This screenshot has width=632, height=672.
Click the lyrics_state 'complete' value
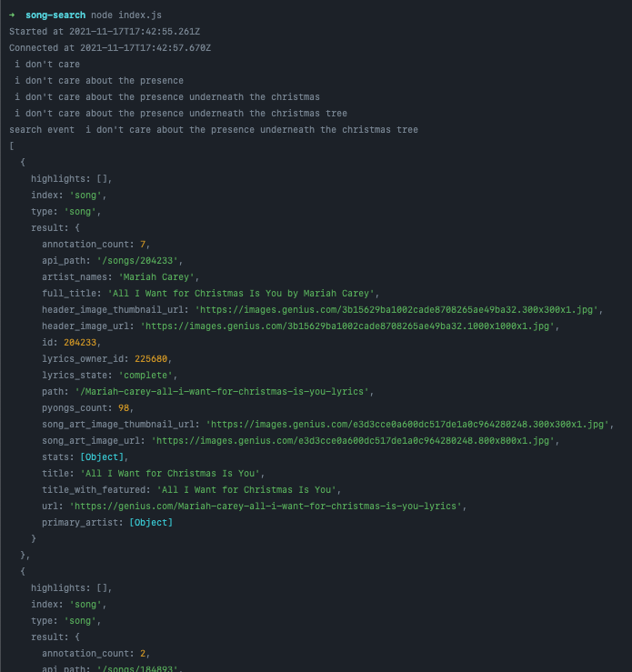pos(145,376)
